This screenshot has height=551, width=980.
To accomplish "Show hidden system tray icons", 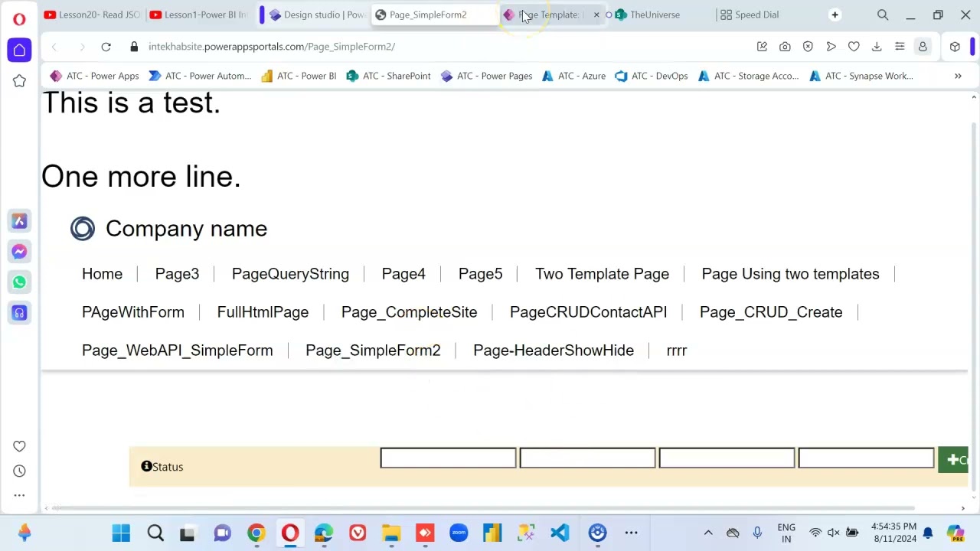I will click(708, 533).
